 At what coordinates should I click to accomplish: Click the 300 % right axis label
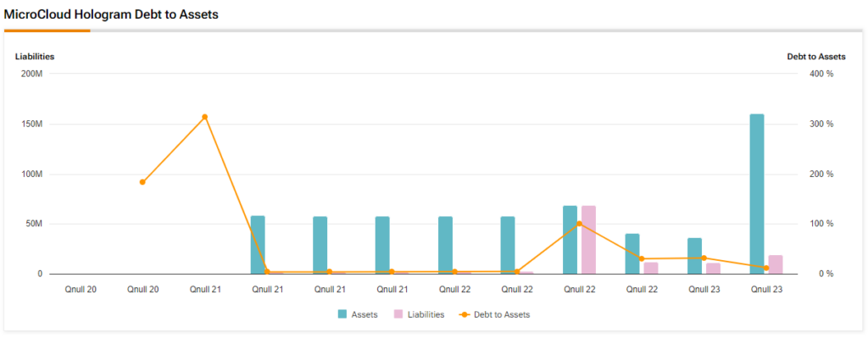[x=822, y=124]
